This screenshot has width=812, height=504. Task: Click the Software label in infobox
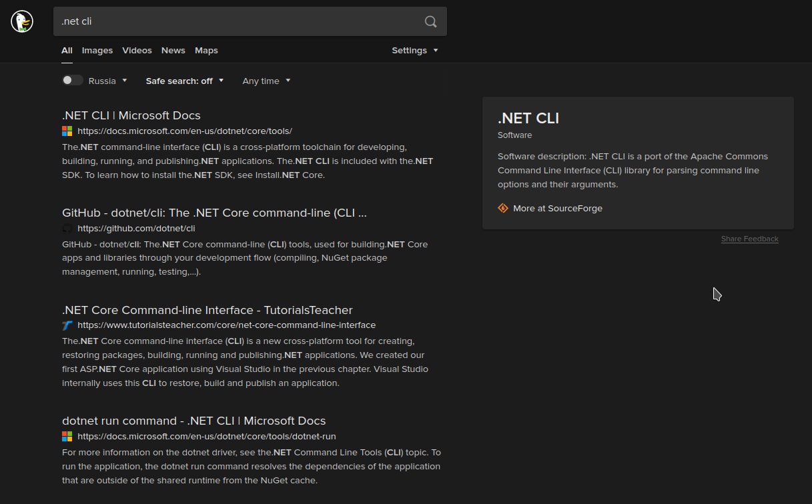coord(515,135)
